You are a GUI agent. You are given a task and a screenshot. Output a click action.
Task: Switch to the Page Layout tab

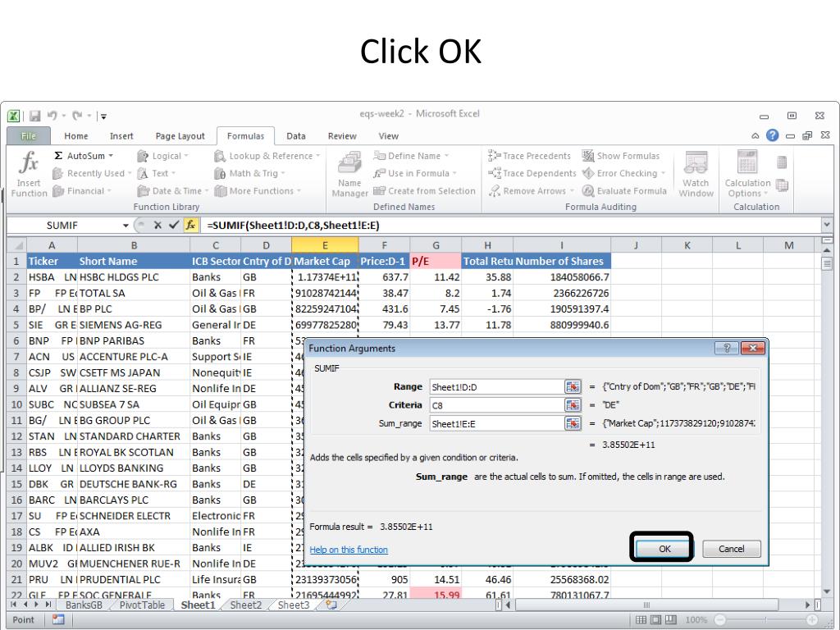[180, 136]
